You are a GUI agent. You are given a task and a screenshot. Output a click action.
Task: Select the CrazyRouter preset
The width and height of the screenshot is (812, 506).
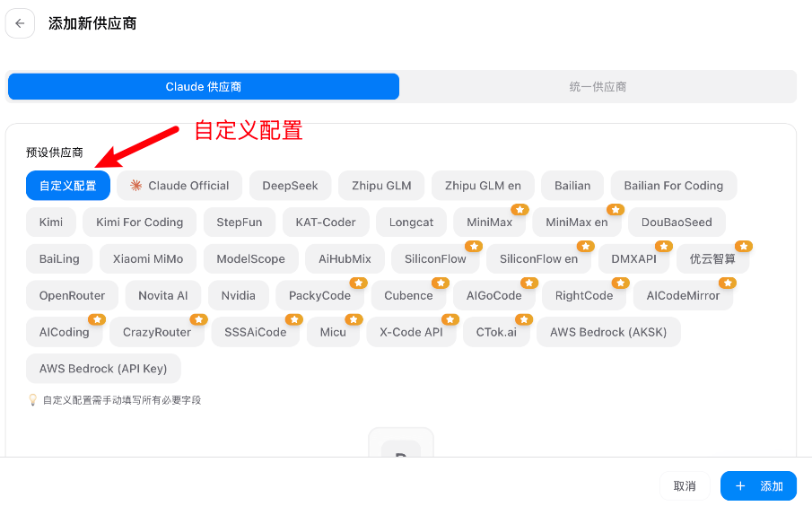[157, 332]
